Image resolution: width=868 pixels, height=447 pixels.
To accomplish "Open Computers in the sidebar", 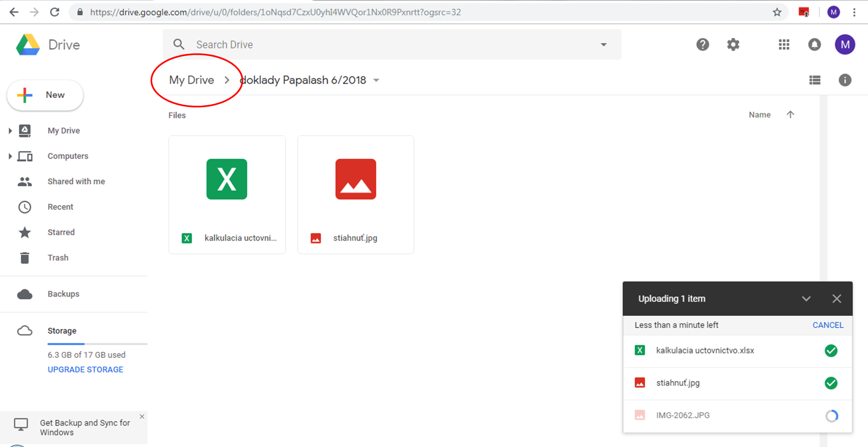I will (x=68, y=156).
